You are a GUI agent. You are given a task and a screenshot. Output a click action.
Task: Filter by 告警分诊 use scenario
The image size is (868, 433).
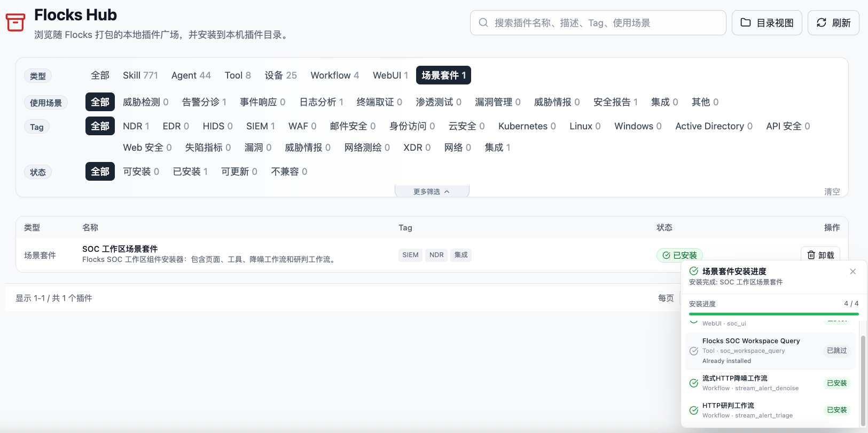204,102
